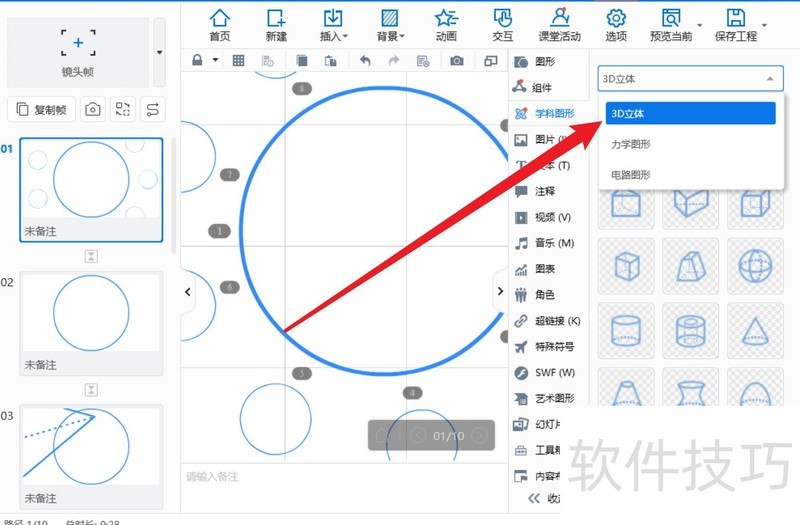The width and height of the screenshot is (800, 525).
Task: Toggle the grid icon in the canvas toolbar
Action: tap(238, 61)
